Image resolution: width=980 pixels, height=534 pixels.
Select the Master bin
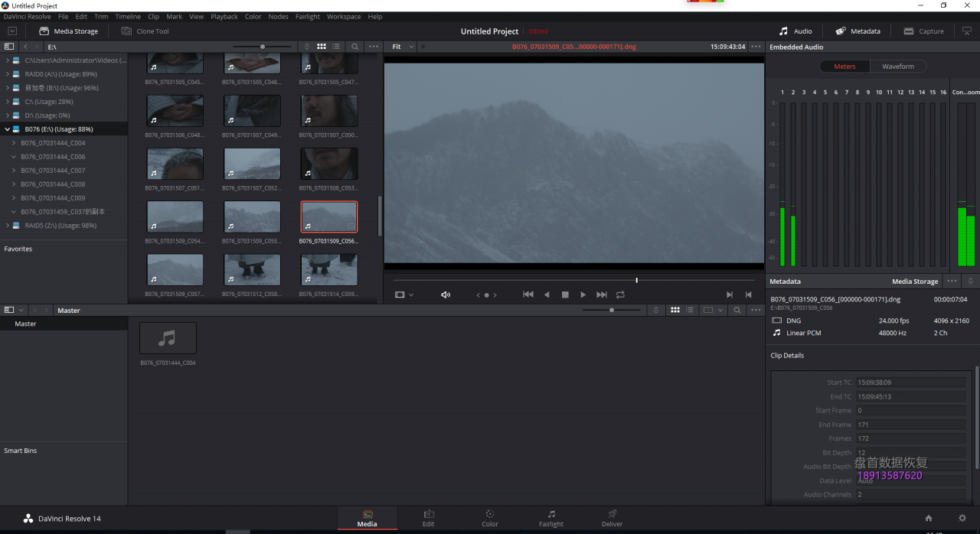(x=25, y=324)
